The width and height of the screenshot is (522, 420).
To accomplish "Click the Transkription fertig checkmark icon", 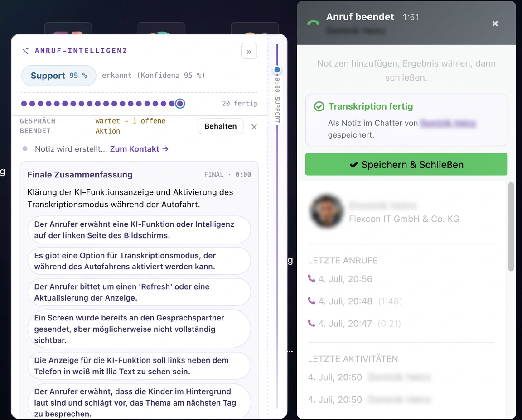I will pyautogui.click(x=319, y=106).
